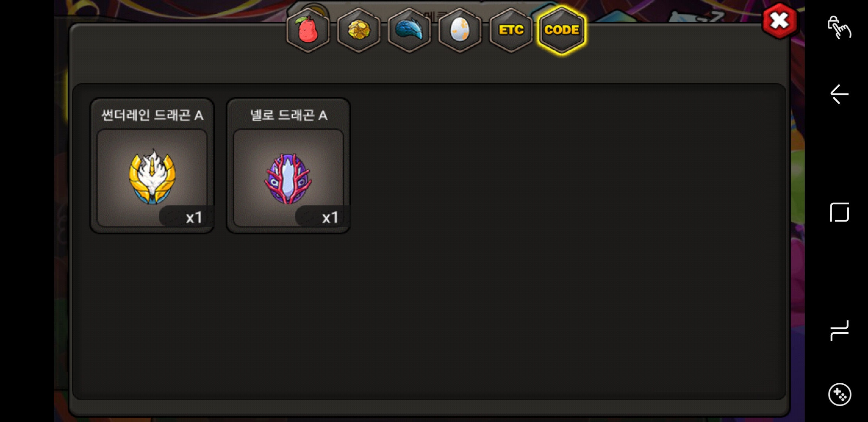Screen dimensions: 868x422
Task: Select the 썬더레인 드래곤 A card
Action: (152, 166)
